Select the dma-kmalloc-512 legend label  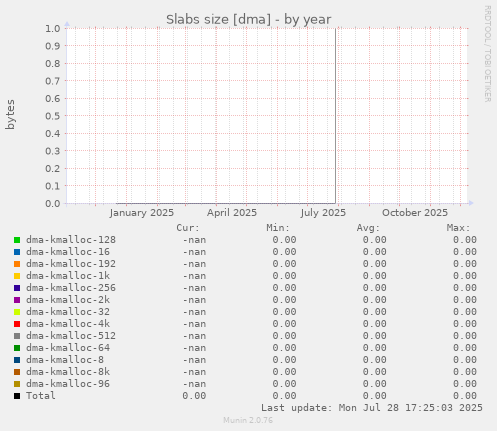tap(71, 336)
